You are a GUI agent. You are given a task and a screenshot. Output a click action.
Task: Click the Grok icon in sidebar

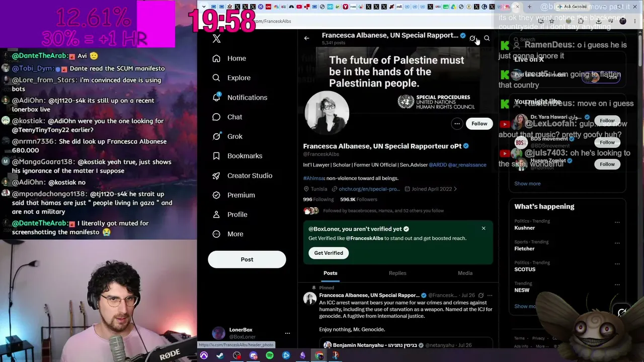[x=216, y=136]
